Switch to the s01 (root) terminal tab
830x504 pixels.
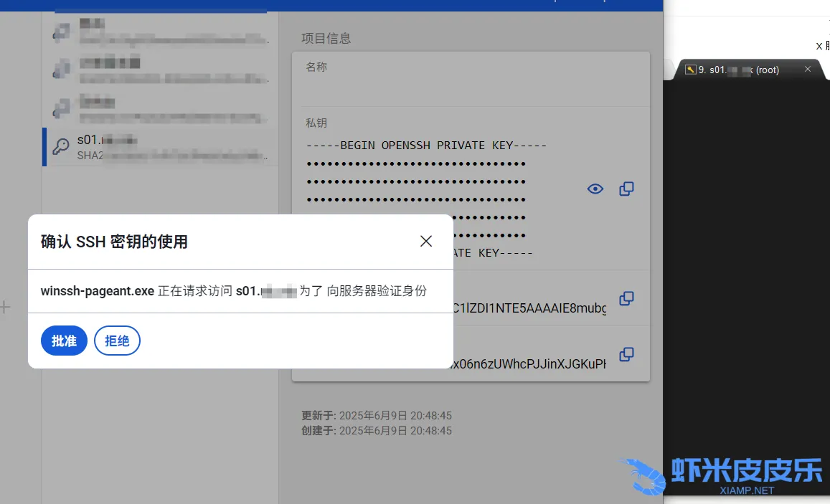739,70
